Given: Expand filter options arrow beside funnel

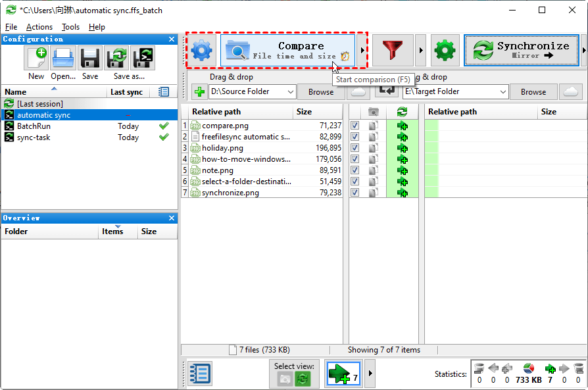Looking at the screenshot, I should [x=421, y=50].
